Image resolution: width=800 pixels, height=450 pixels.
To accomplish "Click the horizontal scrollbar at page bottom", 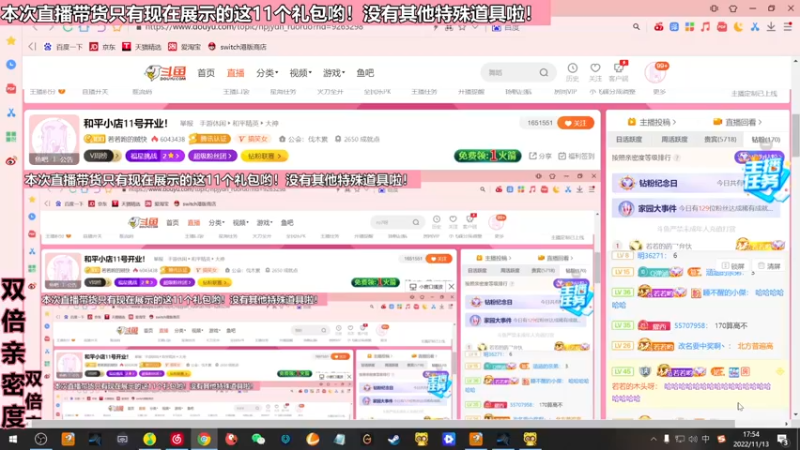I will [382, 423].
